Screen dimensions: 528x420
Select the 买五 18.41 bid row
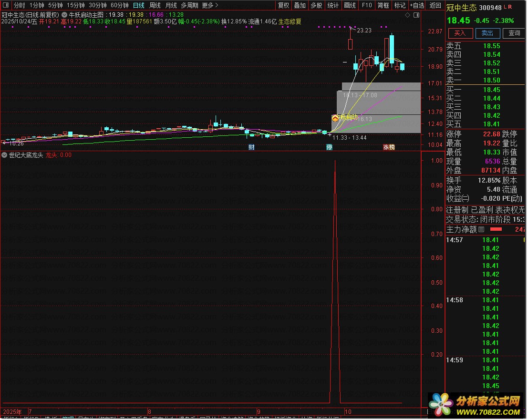485,124
